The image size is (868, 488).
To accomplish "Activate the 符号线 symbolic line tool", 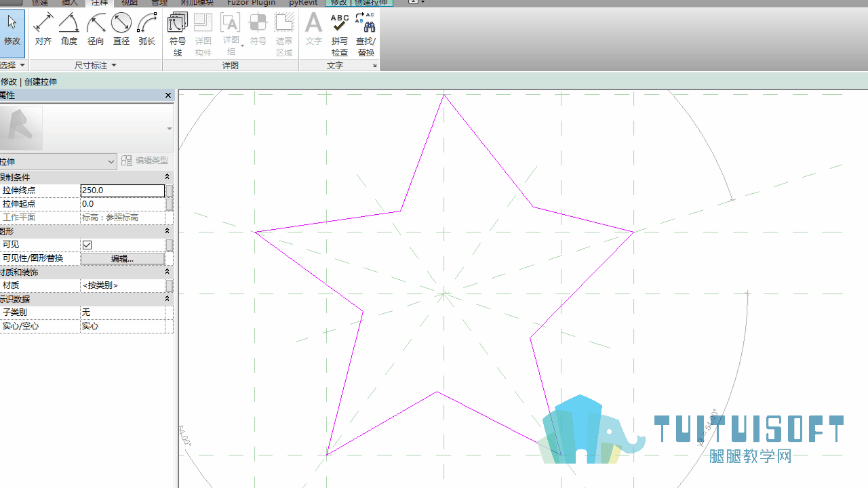I will pos(178,34).
